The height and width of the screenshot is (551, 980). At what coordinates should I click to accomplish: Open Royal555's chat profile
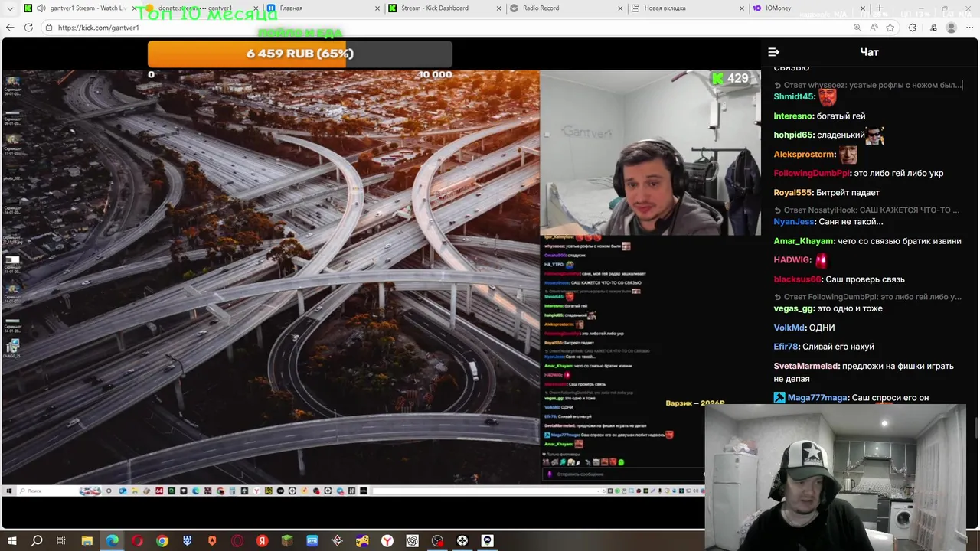tap(792, 193)
